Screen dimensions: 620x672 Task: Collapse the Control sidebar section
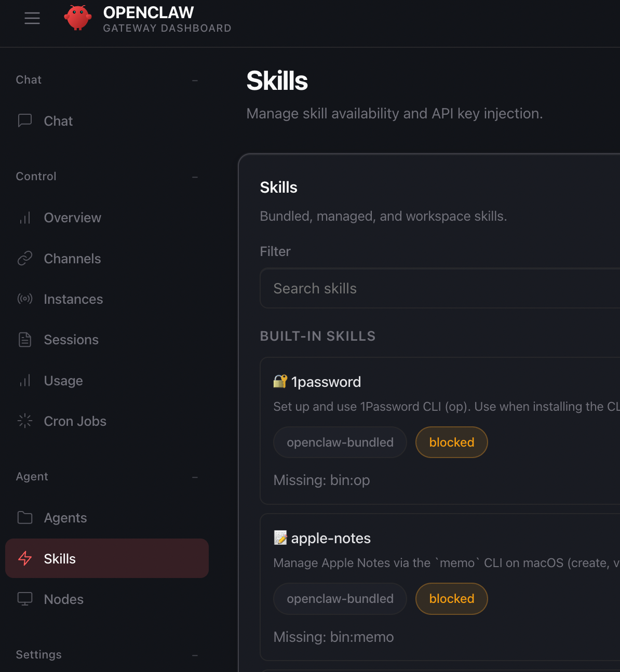coord(195,177)
